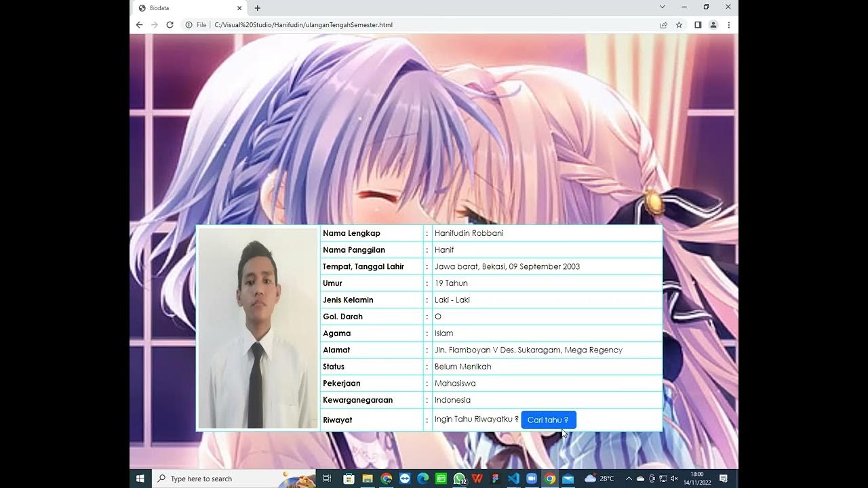Click the address bar URL field
This screenshot has height=488, width=868.
434,25
